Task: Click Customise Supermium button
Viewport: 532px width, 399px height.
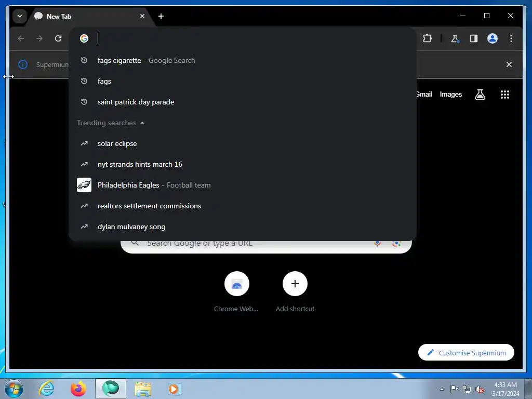Action: pyautogui.click(x=466, y=353)
